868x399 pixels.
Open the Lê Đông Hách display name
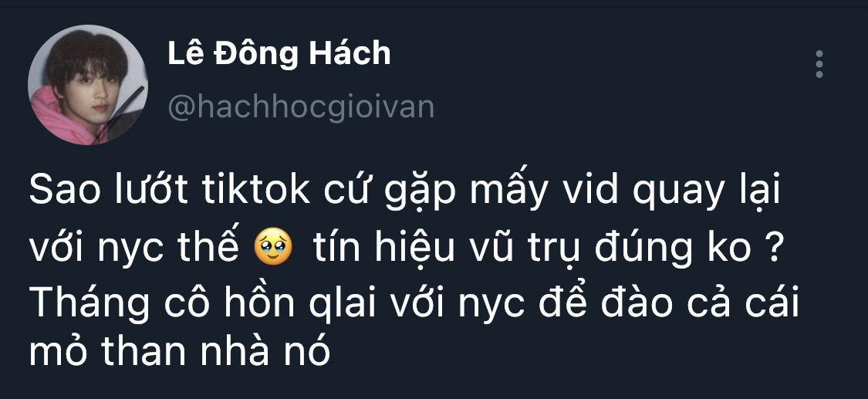point(279,54)
